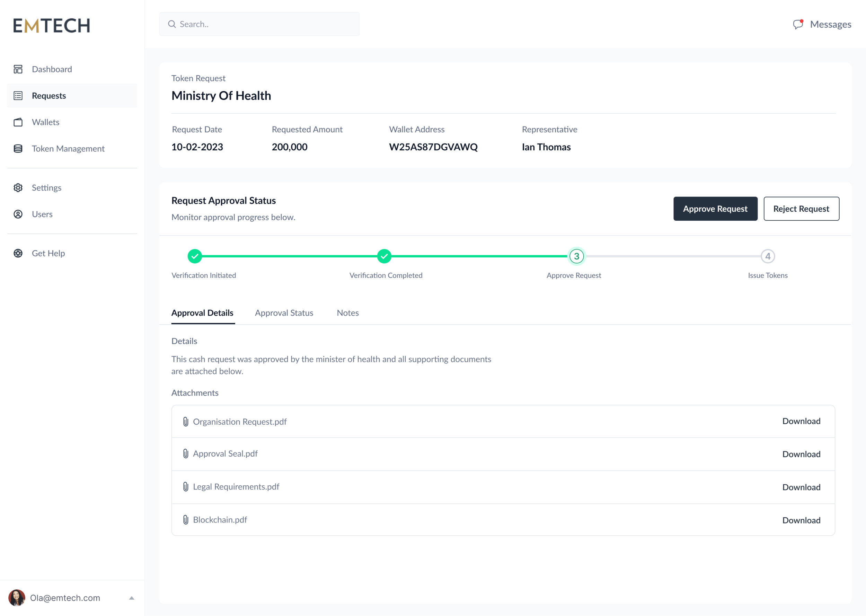Download Approval Seal.pdf
This screenshot has width=866, height=616.
tap(802, 454)
